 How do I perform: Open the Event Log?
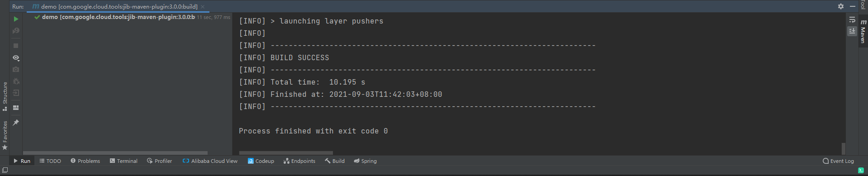[x=838, y=161]
